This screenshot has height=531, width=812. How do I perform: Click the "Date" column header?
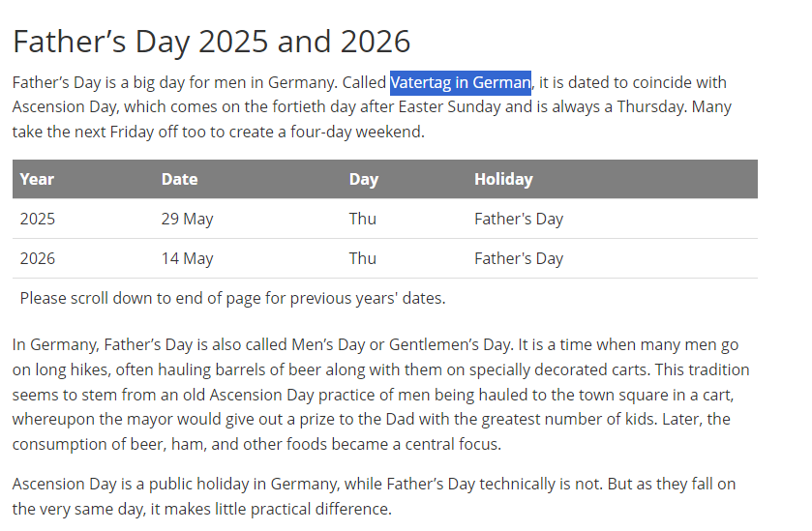click(179, 179)
